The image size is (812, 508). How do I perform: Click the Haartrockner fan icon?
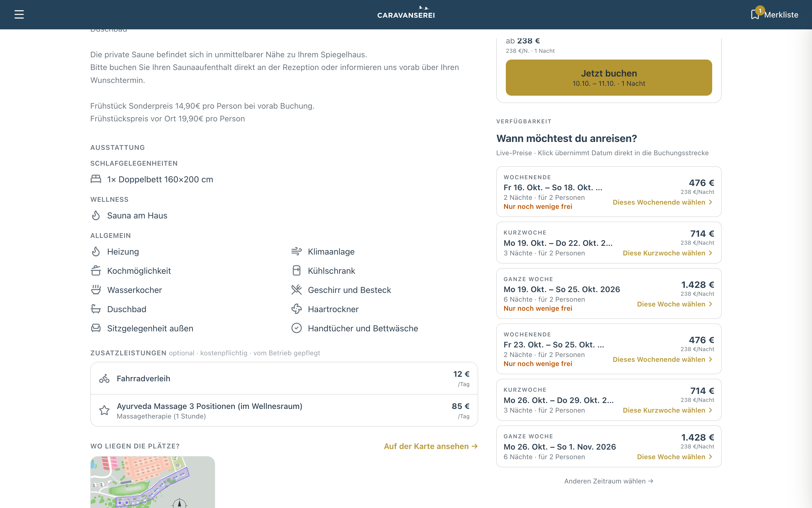(297, 309)
